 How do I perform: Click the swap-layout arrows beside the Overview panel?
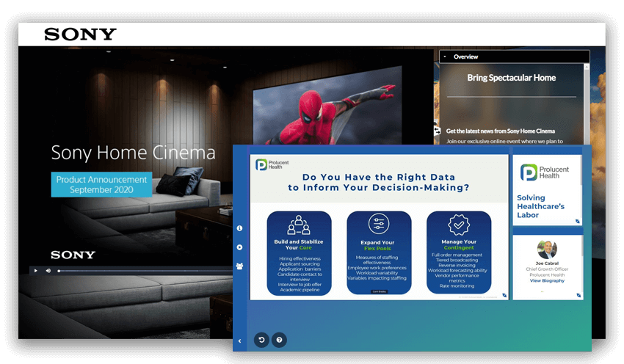pyautogui.click(x=437, y=131)
